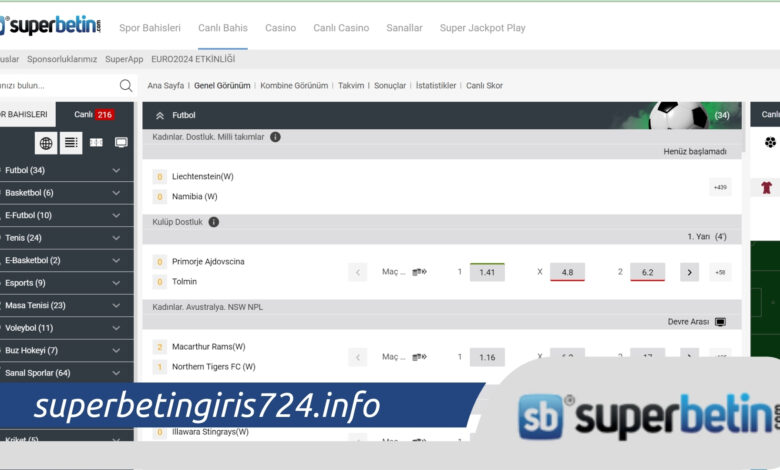Show info for Kadınlar Dostluk Milli takımlar
Image resolution: width=780 pixels, height=470 pixels.
click(x=275, y=137)
